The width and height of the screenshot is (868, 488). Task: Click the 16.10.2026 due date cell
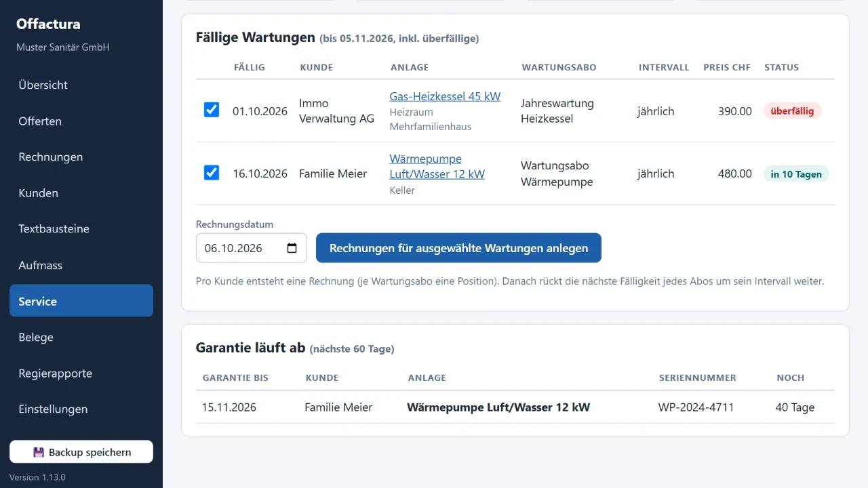(x=260, y=174)
